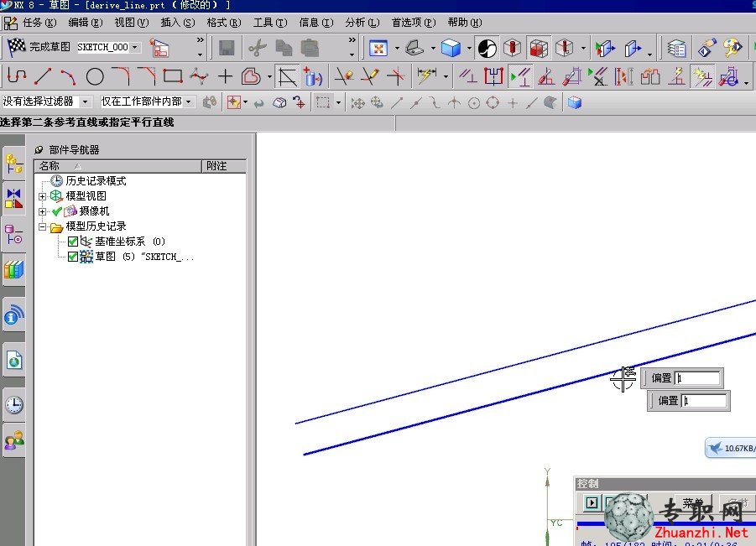Click the Inferred Dimensions lightning icon

[427, 76]
